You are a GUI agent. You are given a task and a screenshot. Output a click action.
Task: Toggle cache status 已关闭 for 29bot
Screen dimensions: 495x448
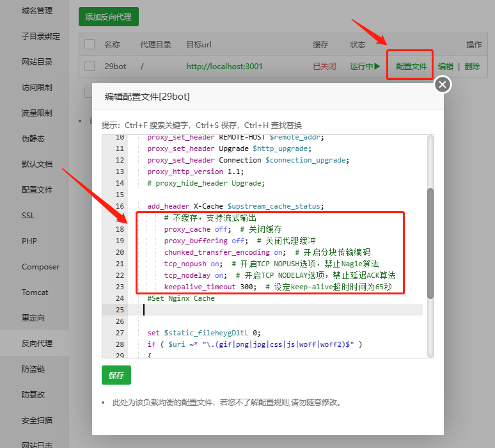click(324, 67)
